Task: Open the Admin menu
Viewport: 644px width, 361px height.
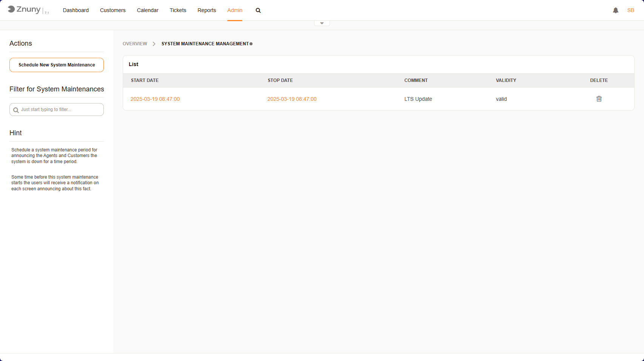Action: (x=234, y=10)
